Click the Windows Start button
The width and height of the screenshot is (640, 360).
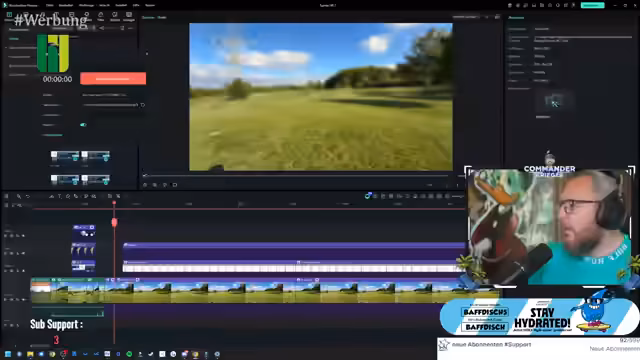8,354
